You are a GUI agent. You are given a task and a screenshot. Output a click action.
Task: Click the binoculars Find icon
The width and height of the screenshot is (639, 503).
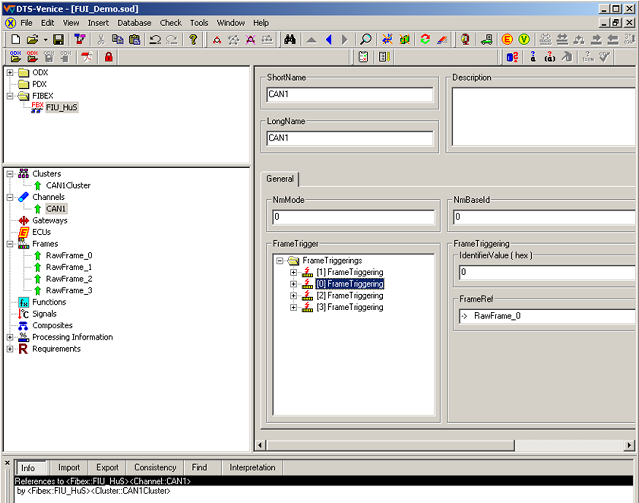[x=290, y=40]
